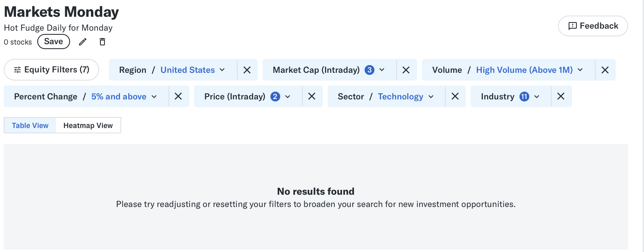Viewport: 644px width, 252px height.
Task: Click the pencil edit icon beside Save
Action: point(83,41)
